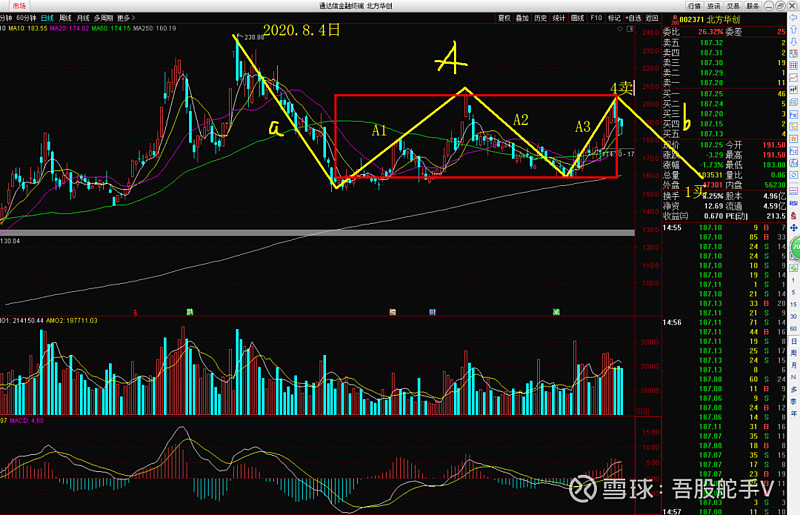Screen dimensions: 800x515
Task: Click the left arrow icon in right sidebar
Action: click(793, 17)
